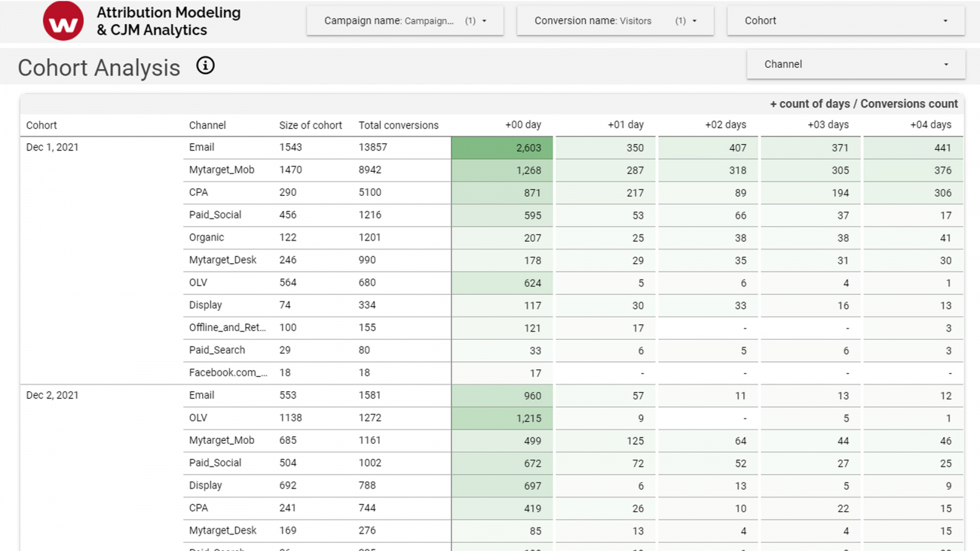Click the Total conversions column header
980x551 pixels.
coord(398,126)
